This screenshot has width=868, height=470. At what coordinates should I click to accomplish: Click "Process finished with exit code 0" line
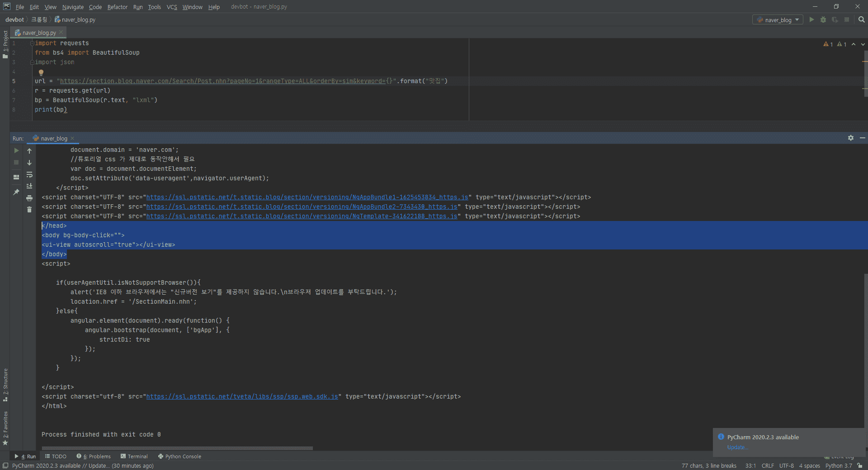click(x=101, y=434)
